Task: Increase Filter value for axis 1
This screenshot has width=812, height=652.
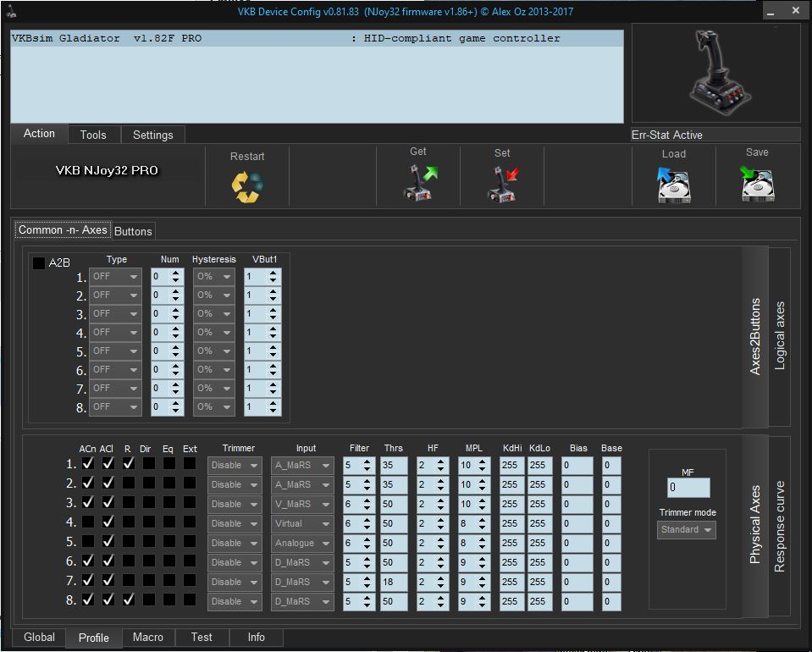Action: coord(367,461)
